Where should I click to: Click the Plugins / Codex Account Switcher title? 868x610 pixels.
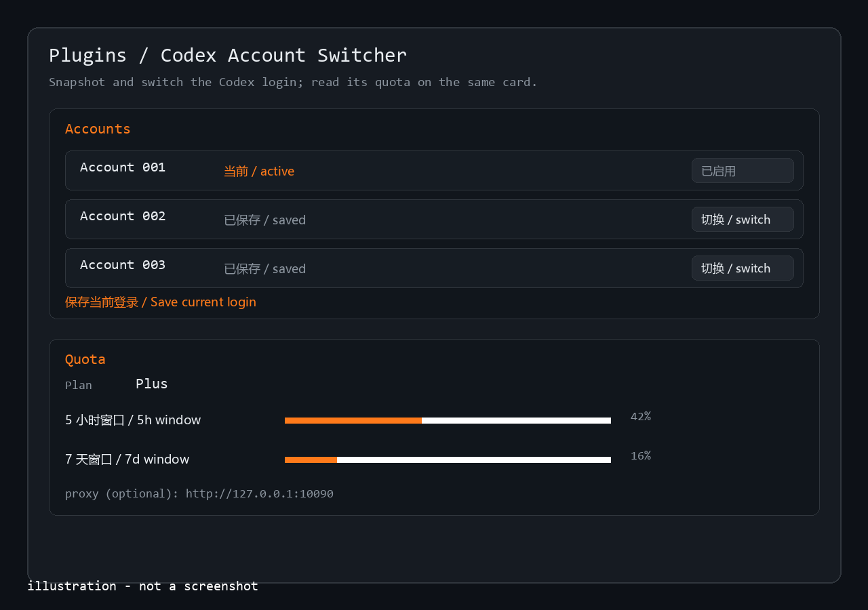(228, 55)
